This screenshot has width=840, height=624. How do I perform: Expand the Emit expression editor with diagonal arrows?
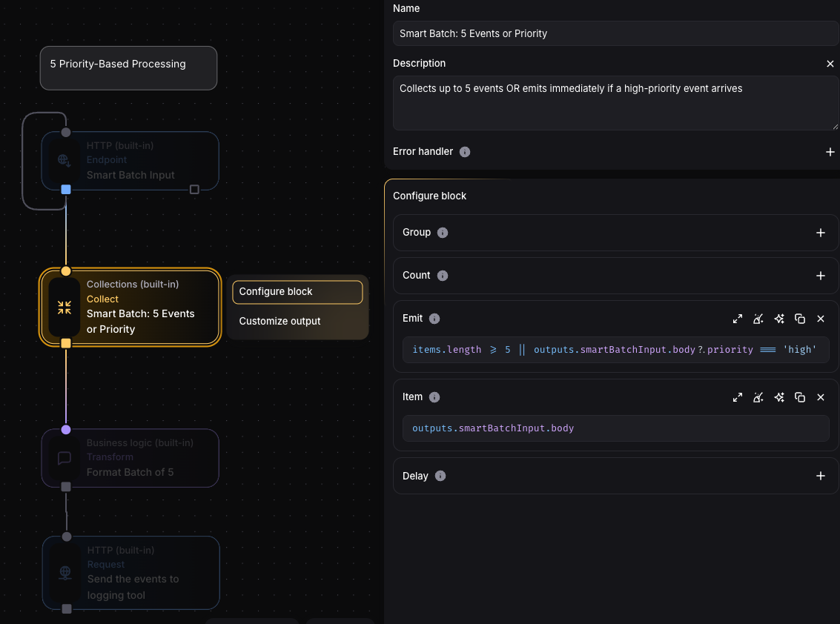(737, 319)
